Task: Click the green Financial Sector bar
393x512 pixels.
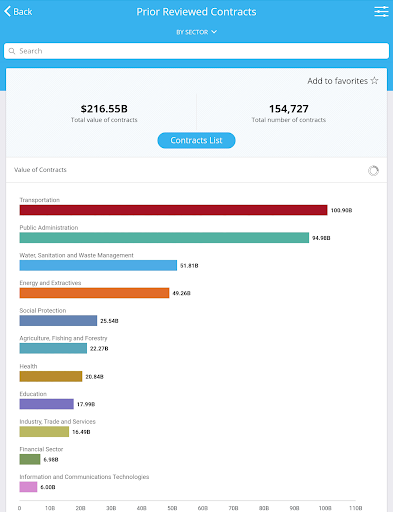Action: tap(30, 459)
